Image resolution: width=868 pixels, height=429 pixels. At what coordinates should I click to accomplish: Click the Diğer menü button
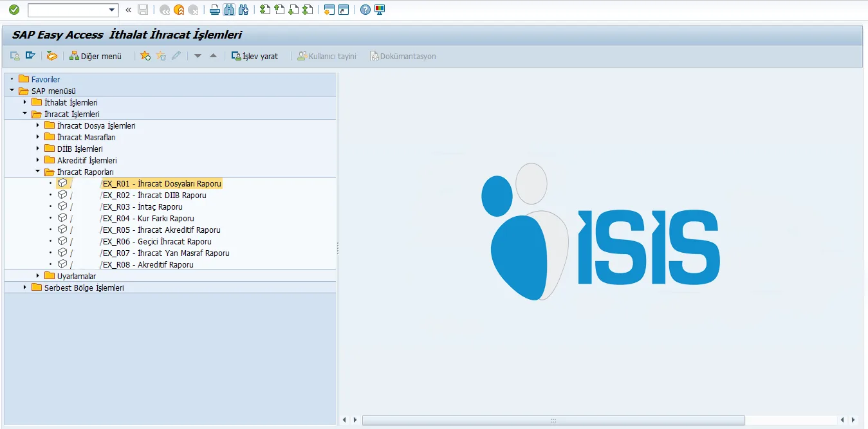(x=95, y=56)
